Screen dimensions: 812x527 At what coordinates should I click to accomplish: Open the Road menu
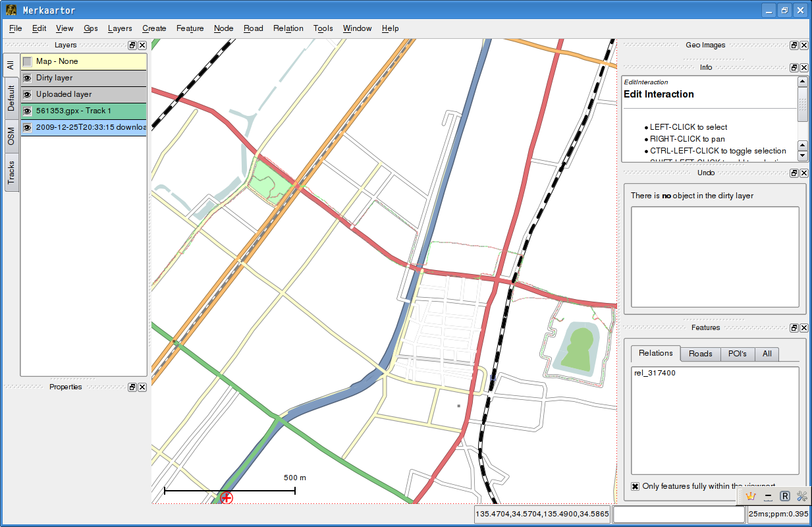(x=253, y=28)
